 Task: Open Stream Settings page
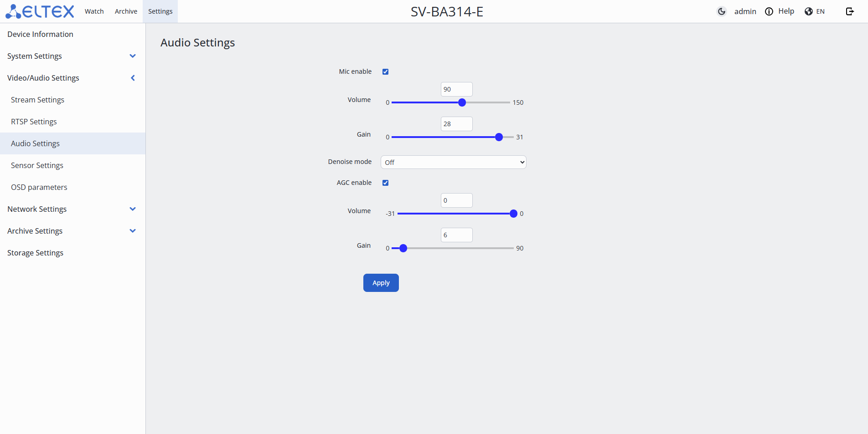pyautogui.click(x=37, y=100)
